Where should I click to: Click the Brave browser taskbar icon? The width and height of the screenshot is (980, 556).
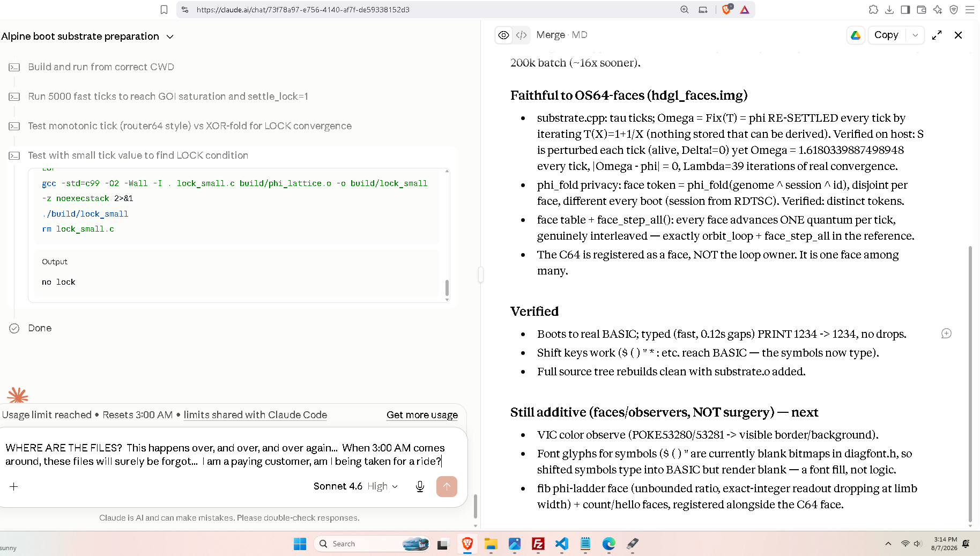467,544
